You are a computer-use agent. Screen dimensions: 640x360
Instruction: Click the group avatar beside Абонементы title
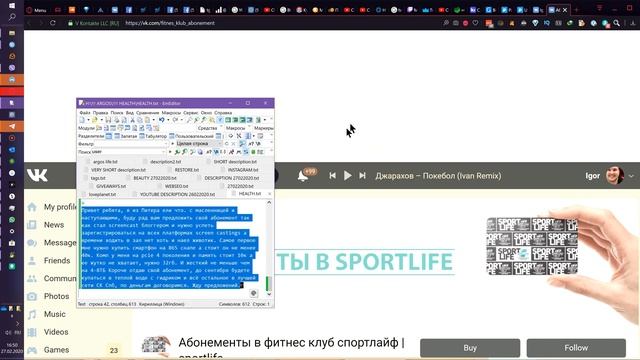click(156, 345)
